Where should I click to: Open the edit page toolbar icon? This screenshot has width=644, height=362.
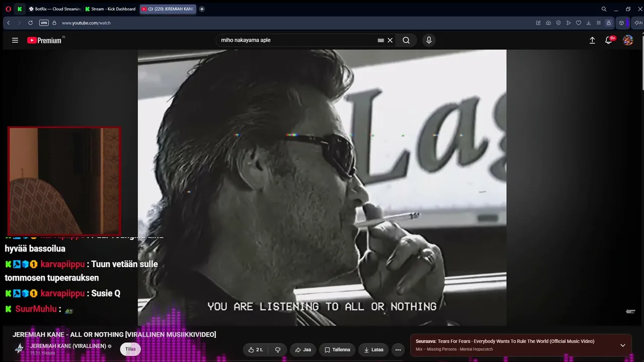pos(538,23)
